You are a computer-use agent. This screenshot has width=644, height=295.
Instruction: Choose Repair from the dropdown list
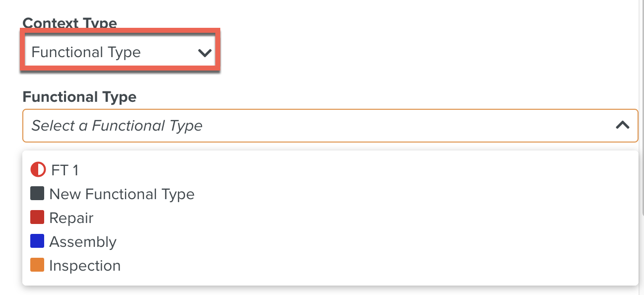[72, 218]
